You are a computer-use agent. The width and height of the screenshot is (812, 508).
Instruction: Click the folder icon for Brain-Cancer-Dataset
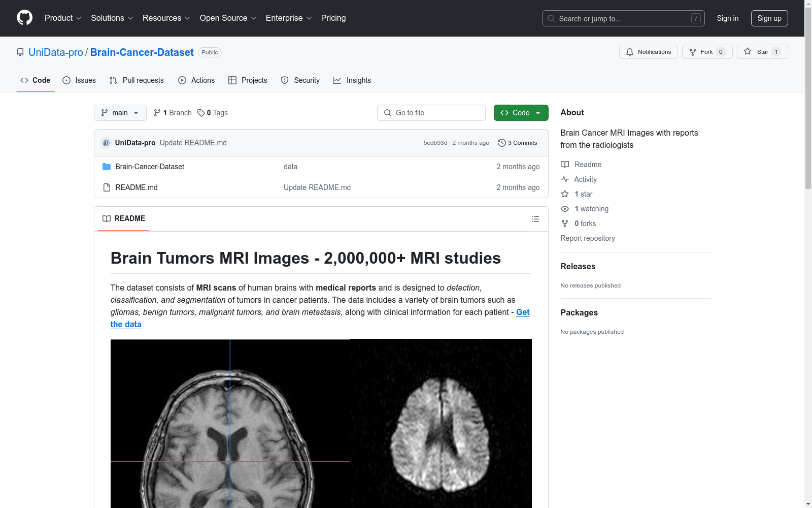[x=107, y=167]
